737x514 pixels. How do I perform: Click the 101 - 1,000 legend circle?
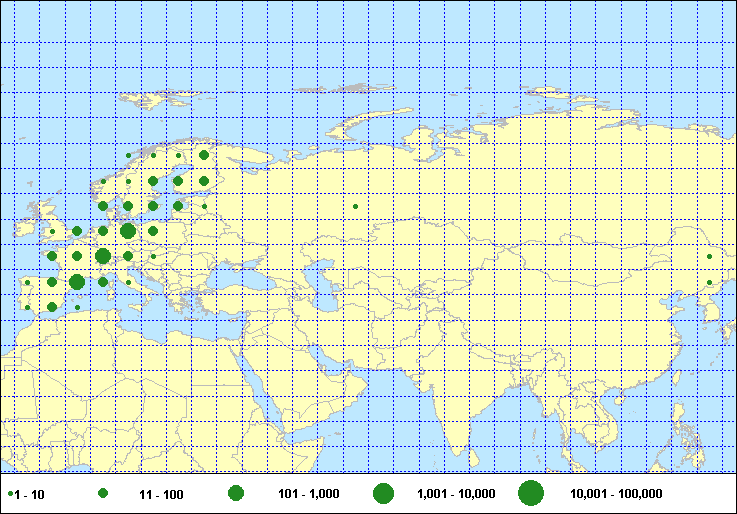tap(236, 493)
